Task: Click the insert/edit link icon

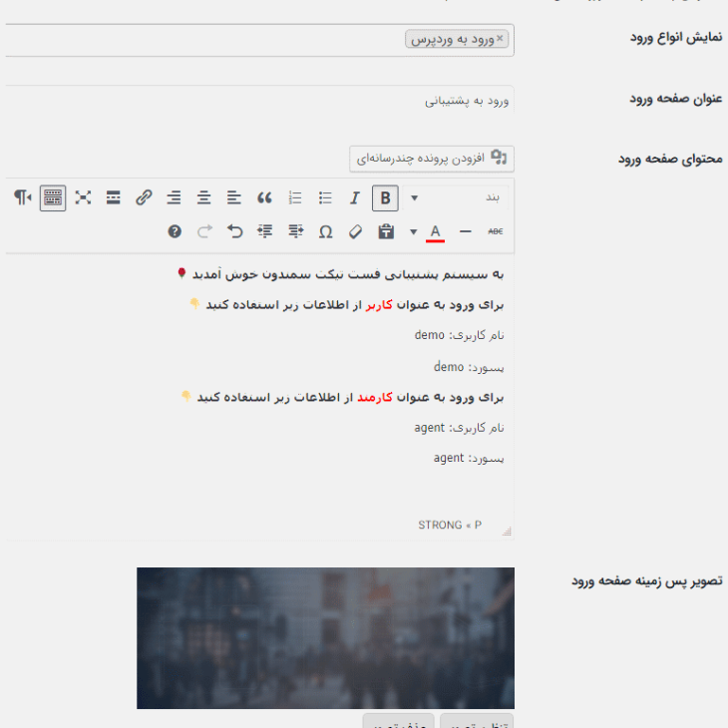Action: 144,197
